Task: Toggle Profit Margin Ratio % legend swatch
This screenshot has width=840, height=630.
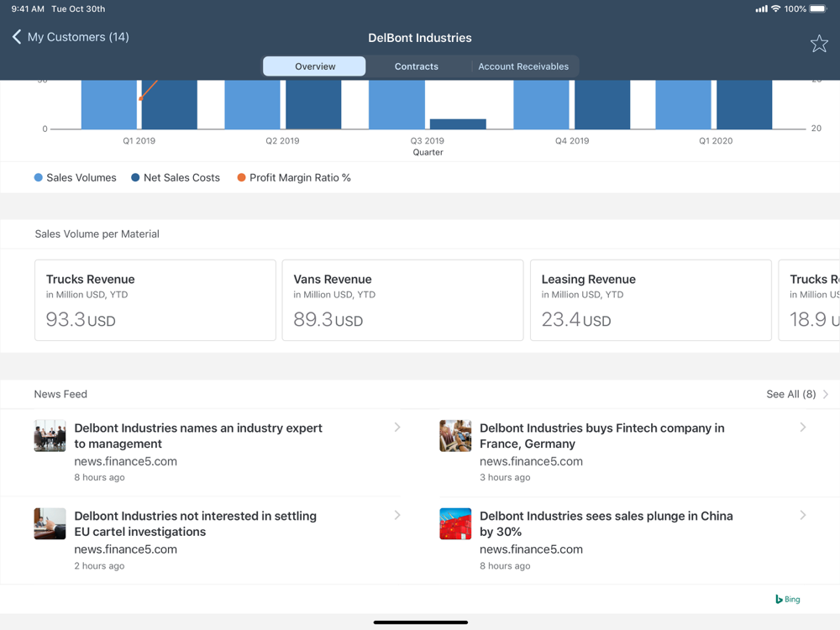Action: [x=242, y=177]
